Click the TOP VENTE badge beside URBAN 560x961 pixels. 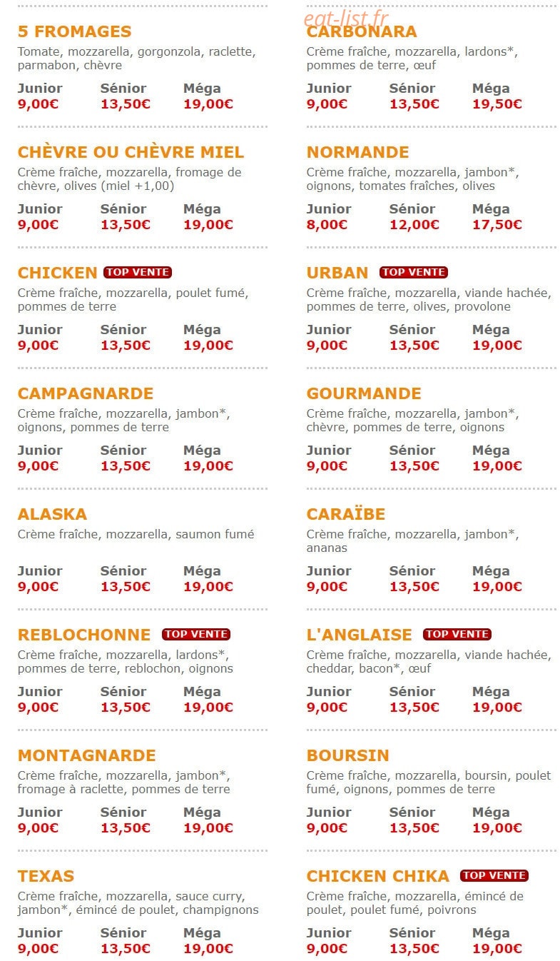(413, 272)
